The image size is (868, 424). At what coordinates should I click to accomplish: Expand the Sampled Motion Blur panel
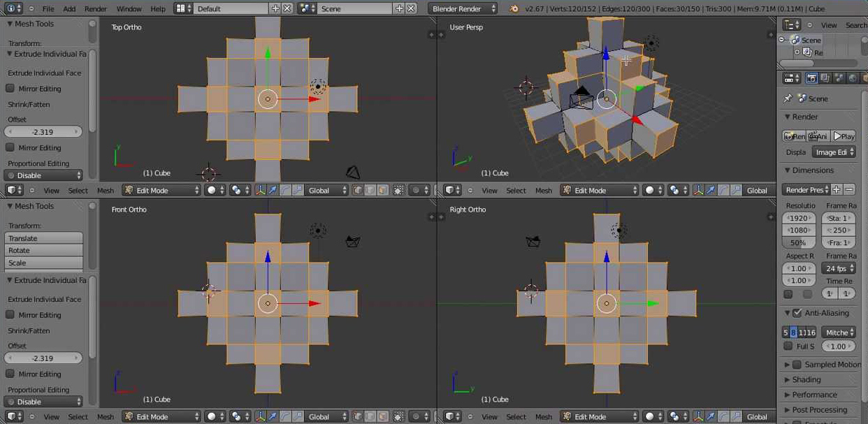787,365
